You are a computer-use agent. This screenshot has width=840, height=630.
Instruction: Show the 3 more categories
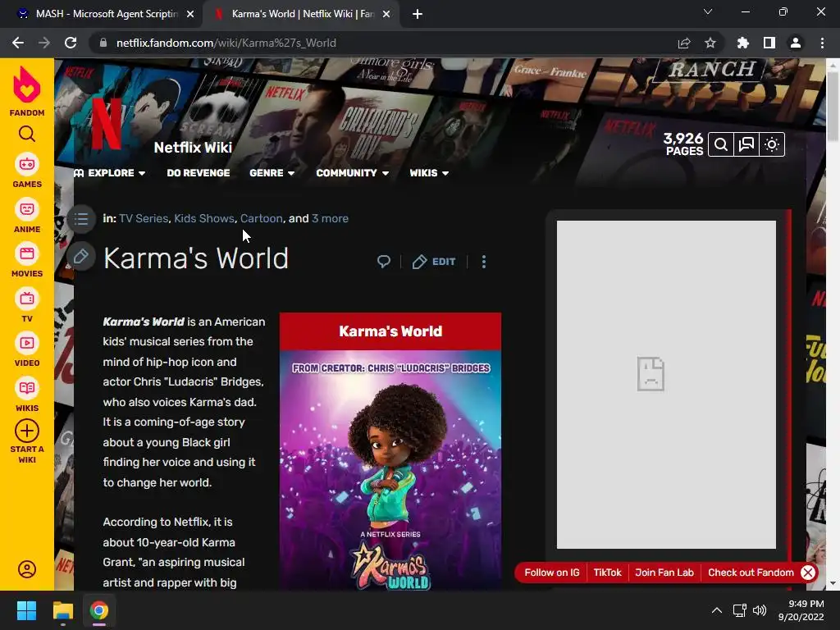pyautogui.click(x=330, y=218)
